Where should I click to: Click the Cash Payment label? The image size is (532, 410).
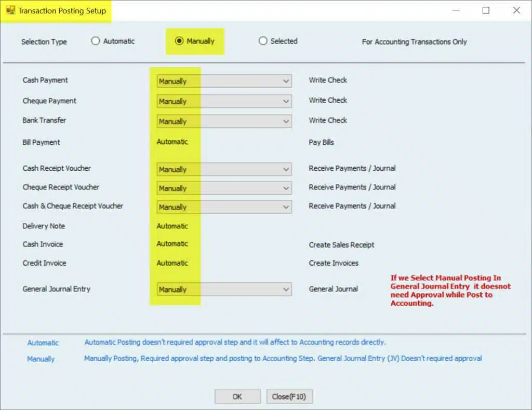[x=45, y=80]
